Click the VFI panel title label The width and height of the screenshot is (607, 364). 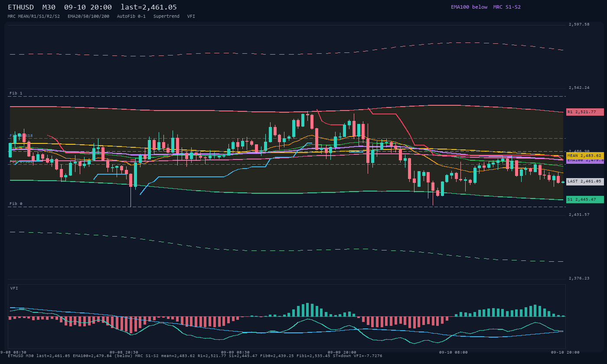tap(14, 288)
